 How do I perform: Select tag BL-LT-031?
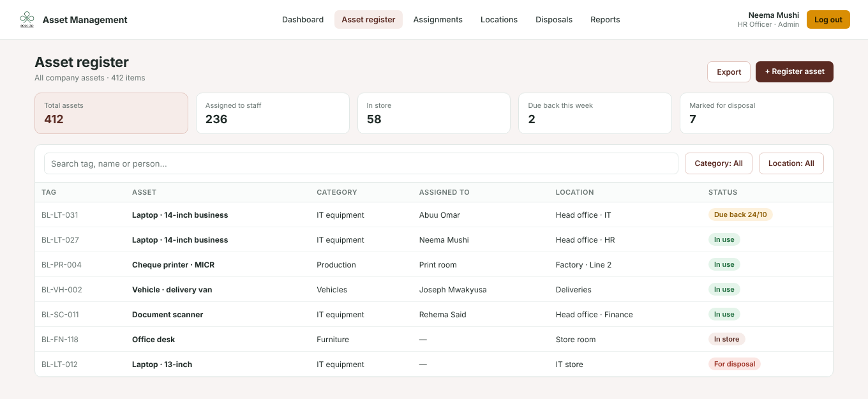60,215
